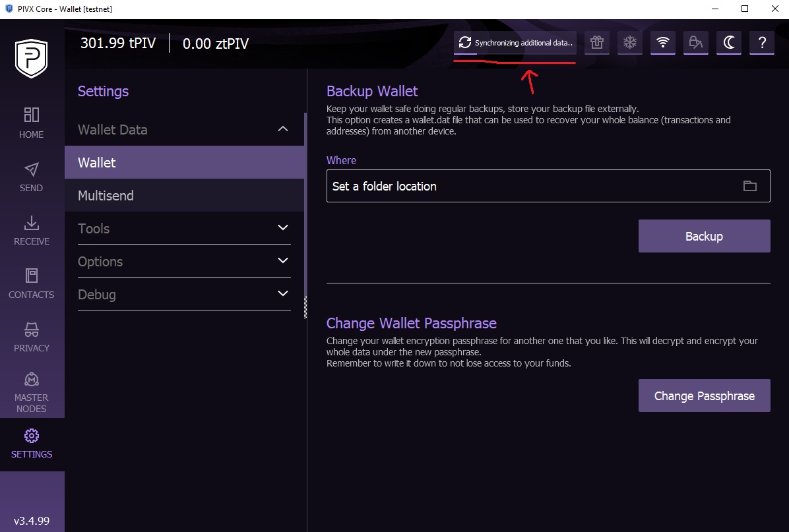This screenshot has height=532, width=789.
Task: Expand the Options section
Action: tap(283, 261)
